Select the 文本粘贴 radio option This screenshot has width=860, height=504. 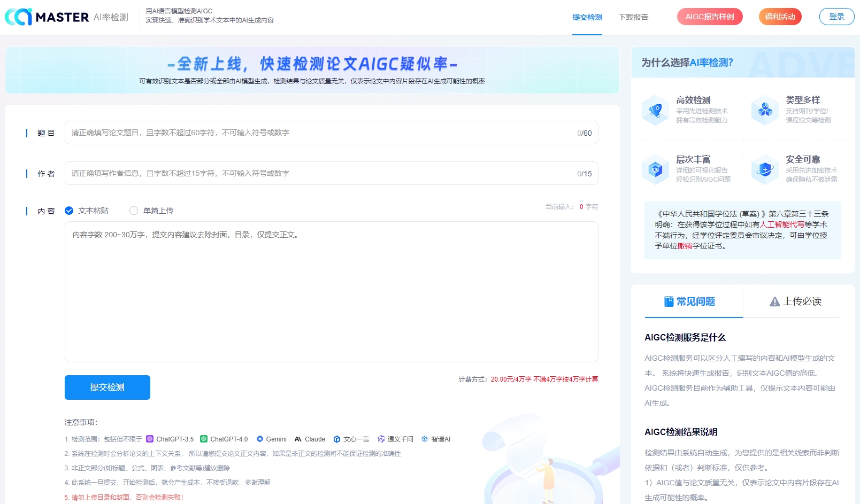click(x=69, y=211)
